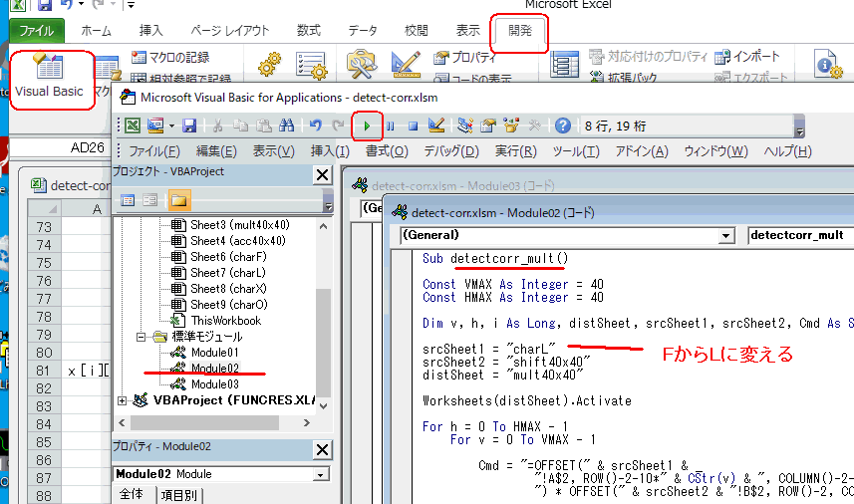Switch to the 校閲 ribbon tab
The height and width of the screenshot is (504, 854).
(417, 31)
